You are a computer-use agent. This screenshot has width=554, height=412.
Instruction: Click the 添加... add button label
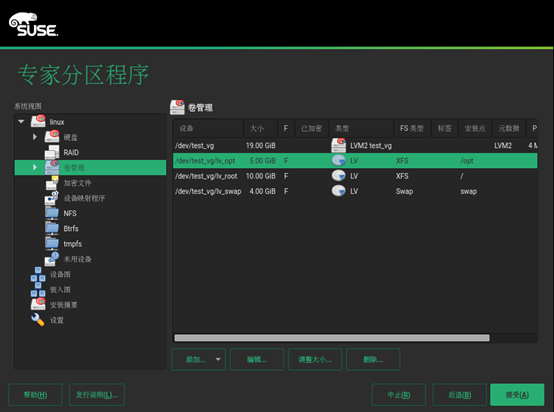(x=196, y=359)
